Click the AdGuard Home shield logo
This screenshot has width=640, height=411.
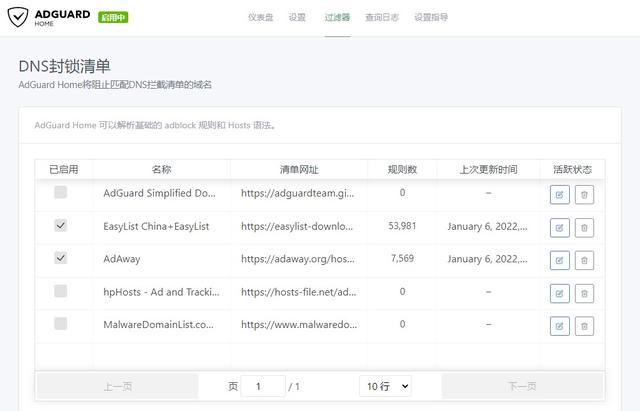point(18,17)
